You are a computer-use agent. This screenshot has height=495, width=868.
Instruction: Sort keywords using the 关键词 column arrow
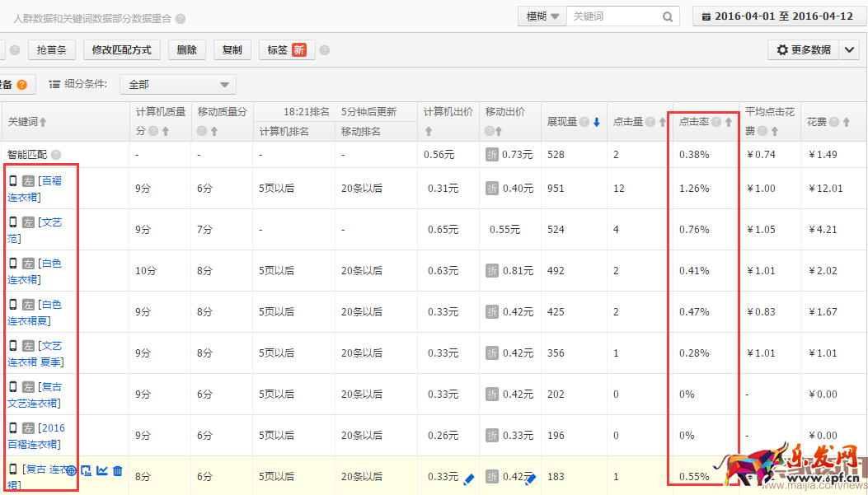click(x=43, y=122)
